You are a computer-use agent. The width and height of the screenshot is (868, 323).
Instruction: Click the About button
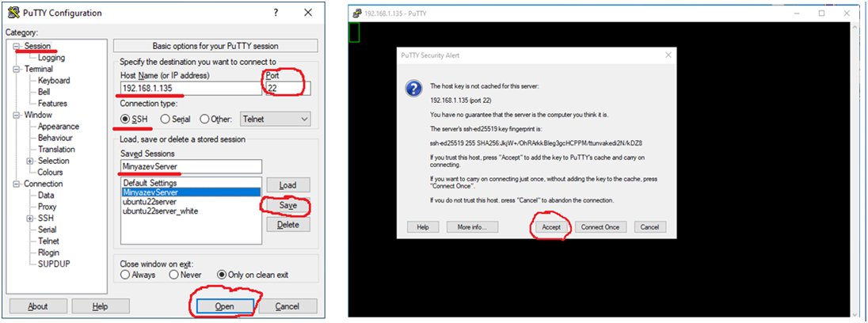[38, 306]
